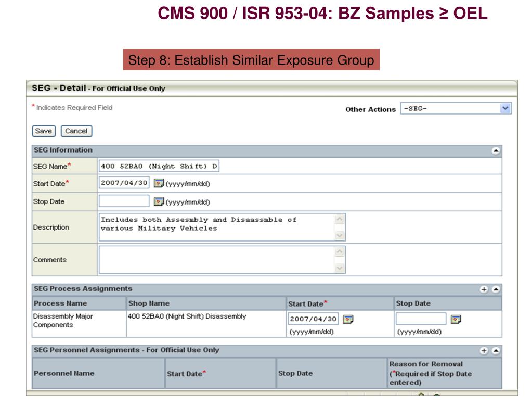This screenshot has height=406, width=532.
Task: Click into the SEG Start Date field
Action: [124, 183]
